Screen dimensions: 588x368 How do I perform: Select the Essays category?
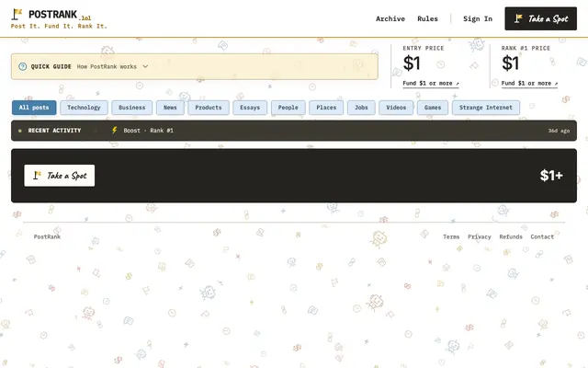(x=250, y=108)
